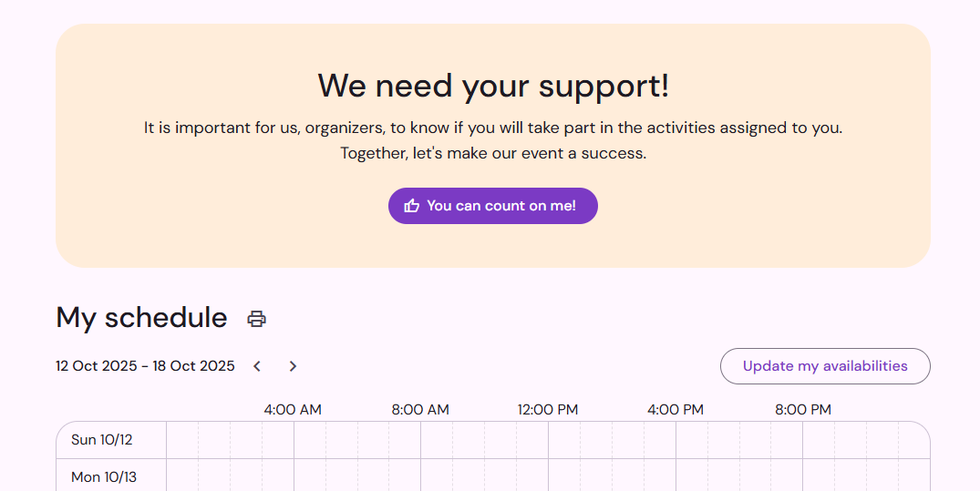Select the Sun 10/12 row label

(x=102, y=440)
